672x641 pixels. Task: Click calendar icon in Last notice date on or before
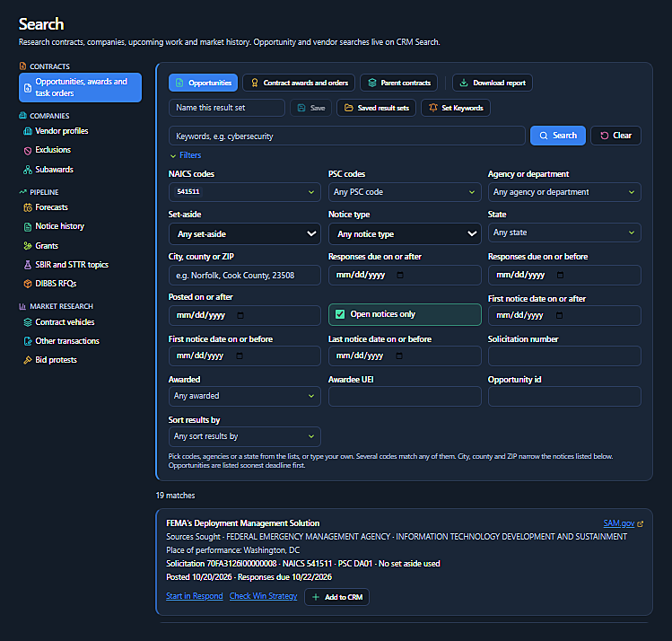[x=399, y=356]
